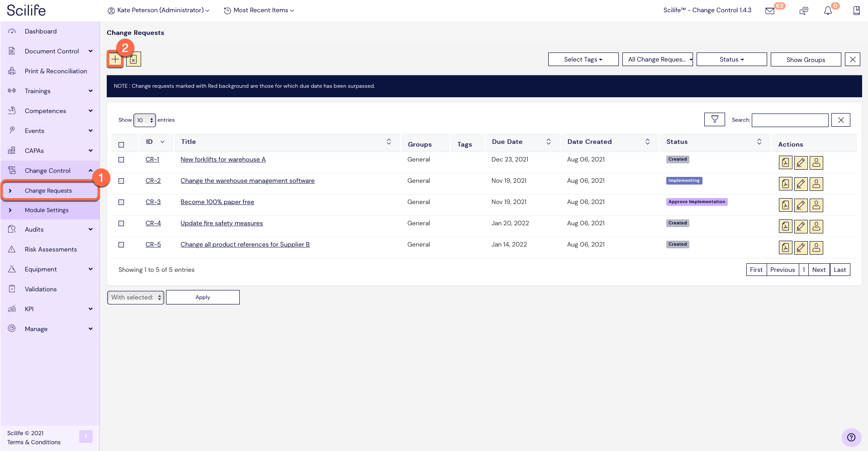Edit change request CR-3 with pencil icon
868x451 pixels.
coord(801,205)
